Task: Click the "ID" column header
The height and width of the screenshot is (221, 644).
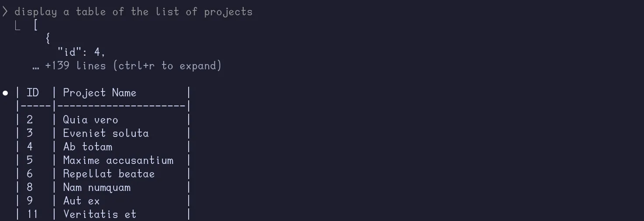Action: click(x=33, y=93)
